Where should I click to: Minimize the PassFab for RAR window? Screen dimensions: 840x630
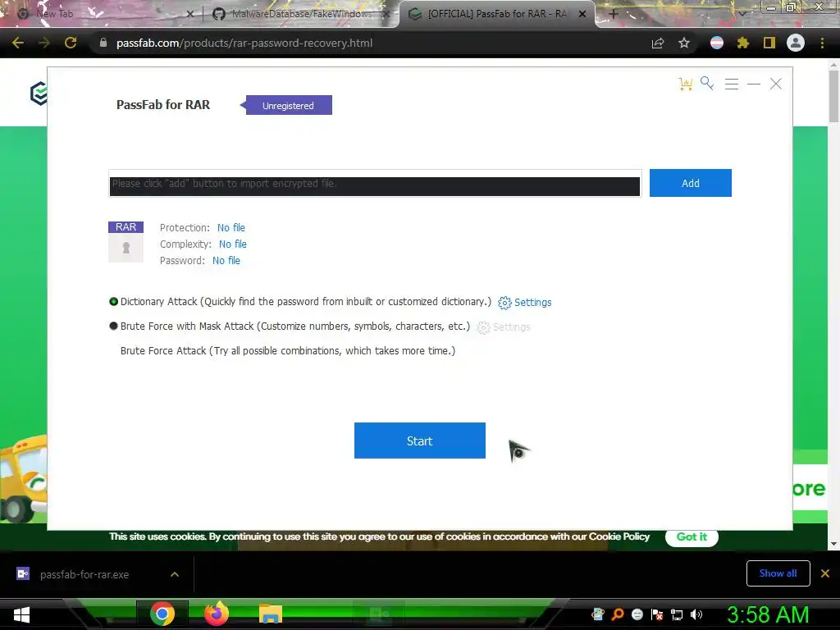[754, 84]
